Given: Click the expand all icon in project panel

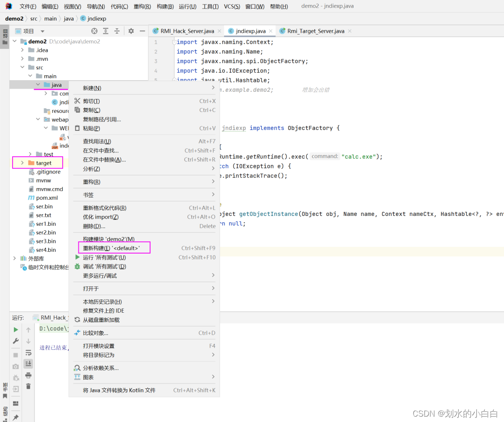Looking at the screenshot, I should (x=106, y=31).
